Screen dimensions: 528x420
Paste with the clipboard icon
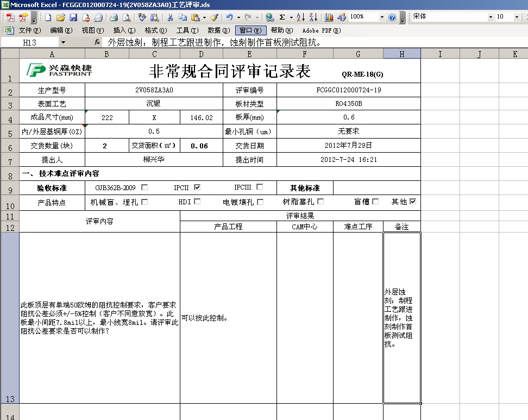[196, 17]
